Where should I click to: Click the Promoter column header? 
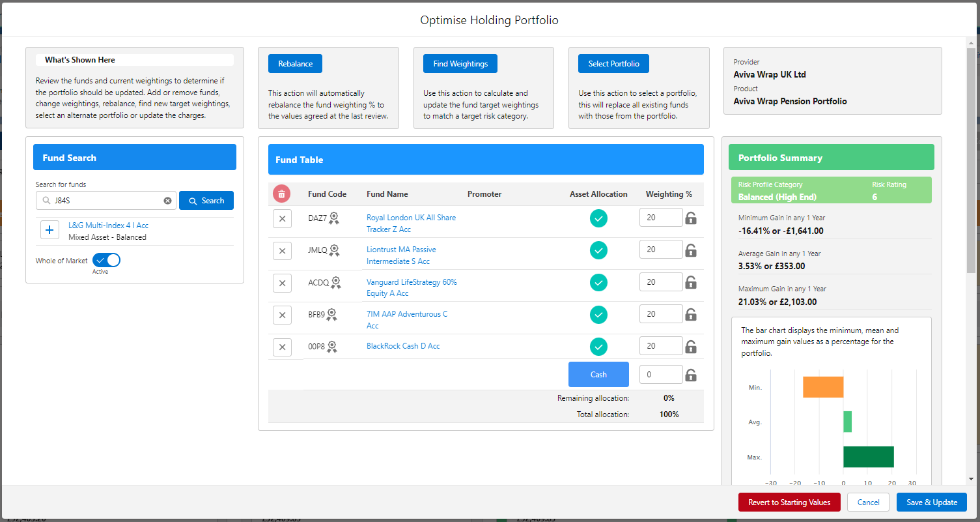(484, 194)
